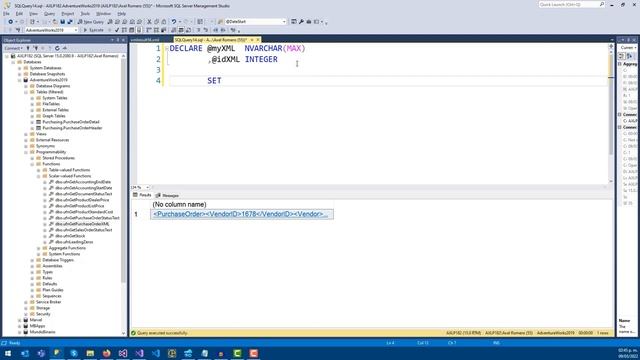The height and width of the screenshot is (360, 640).
Task: Click the Refresh icon in Object Explorer
Action: click(x=57, y=48)
